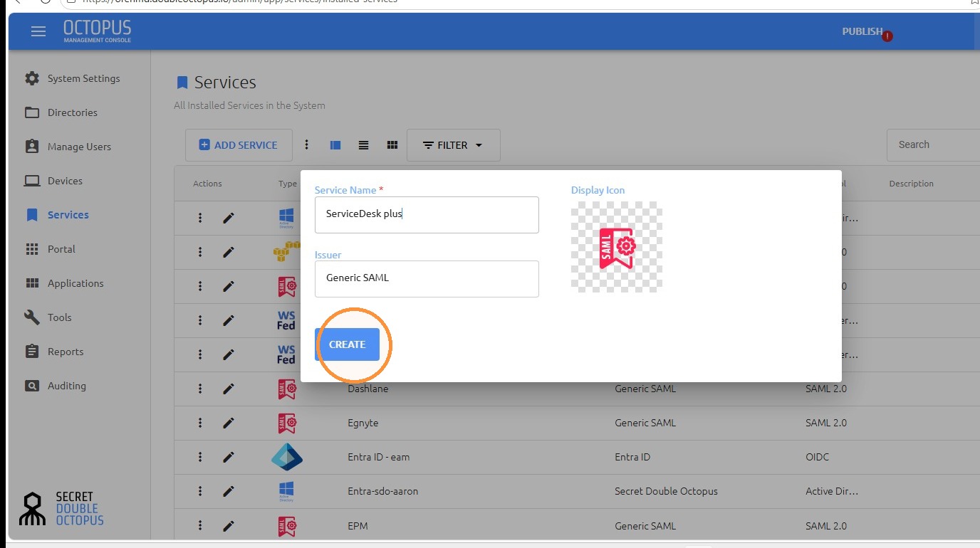Open Applications in sidebar
This screenshot has width=980, height=548.
pyautogui.click(x=75, y=283)
